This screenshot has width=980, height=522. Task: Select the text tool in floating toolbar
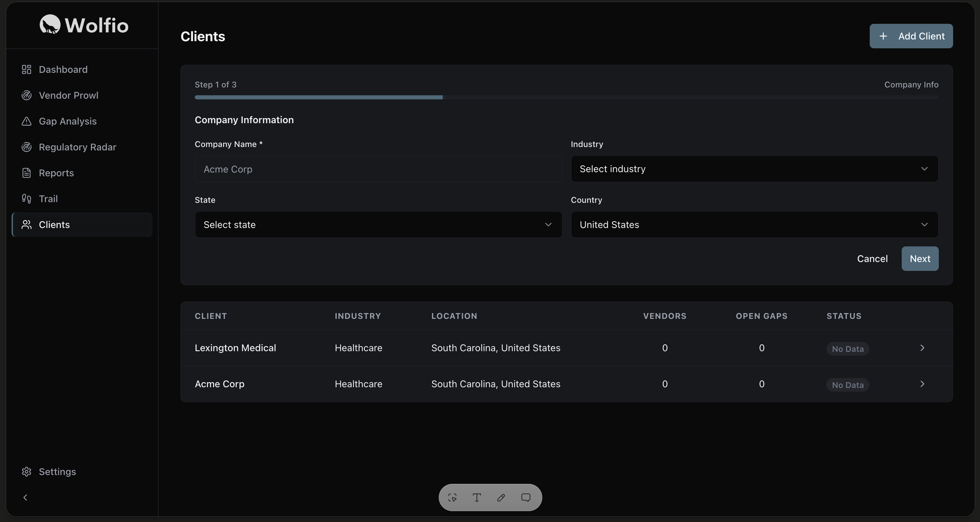pos(477,497)
